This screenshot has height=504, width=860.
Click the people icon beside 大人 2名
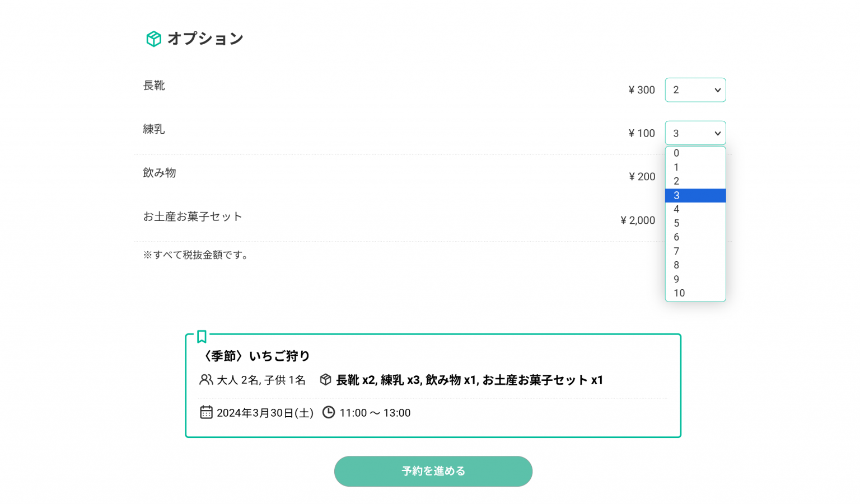coord(206,380)
